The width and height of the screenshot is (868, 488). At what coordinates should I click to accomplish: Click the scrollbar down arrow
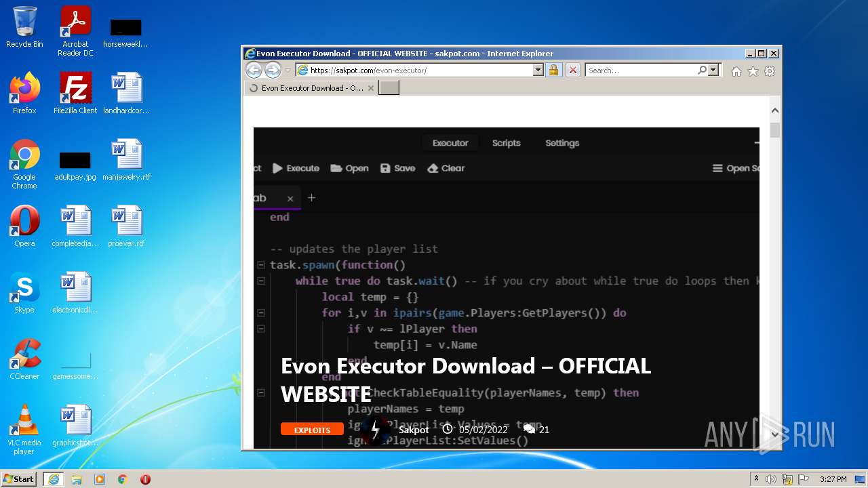pyautogui.click(x=774, y=434)
